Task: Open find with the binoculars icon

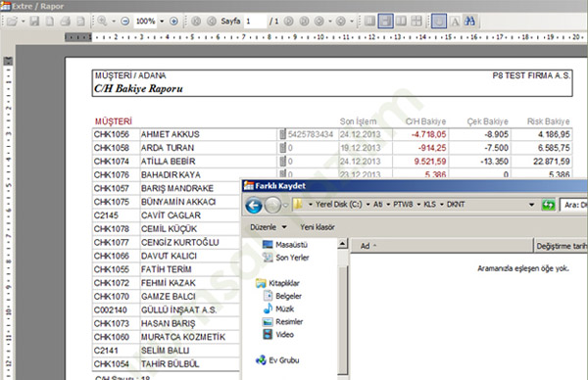Action: point(469,21)
